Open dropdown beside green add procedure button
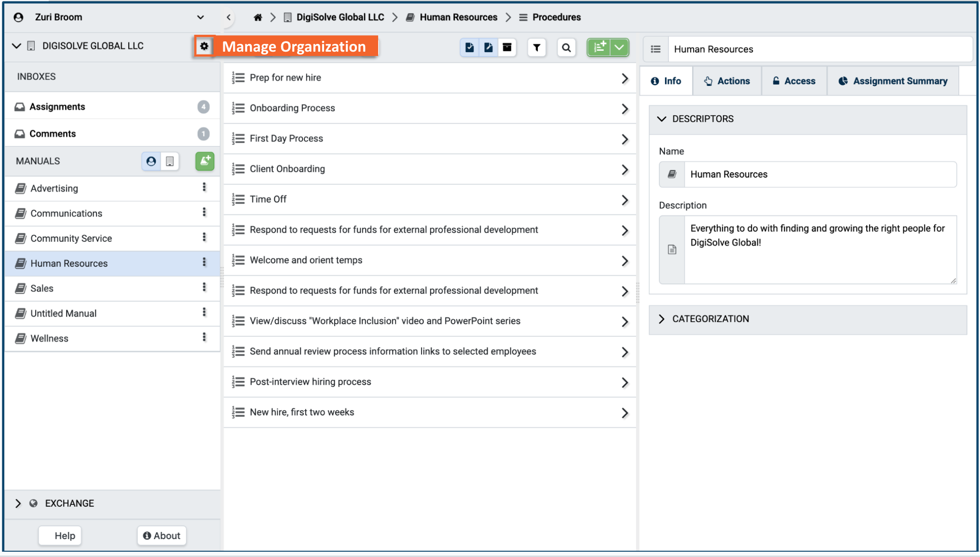The height and width of the screenshot is (557, 980). (619, 48)
